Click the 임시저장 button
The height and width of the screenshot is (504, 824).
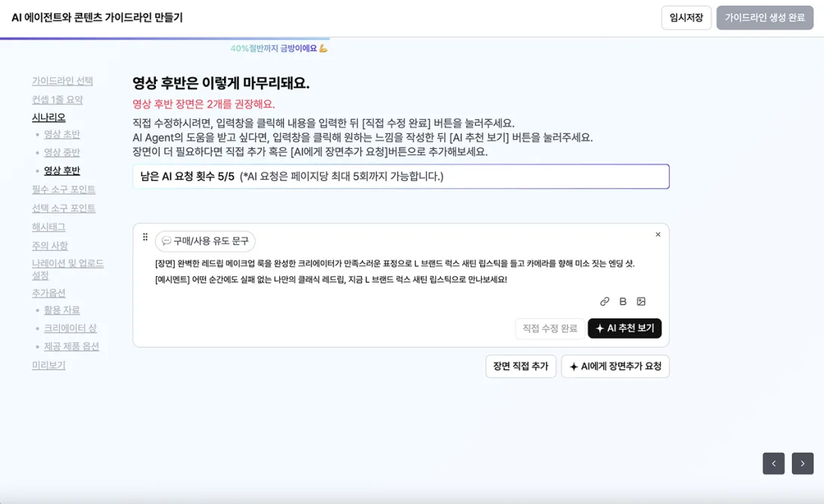(x=685, y=18)
